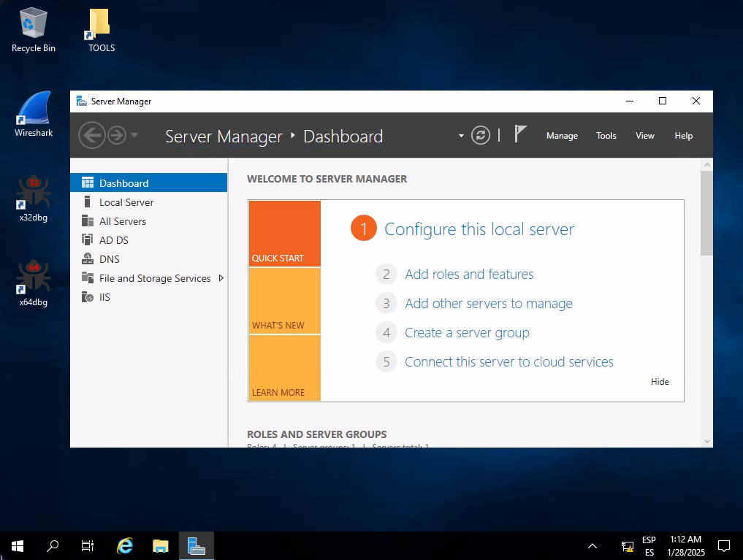Click the Dashboard breadcrumb title
The image size is (743, 560).
click(x=343, y=137)
